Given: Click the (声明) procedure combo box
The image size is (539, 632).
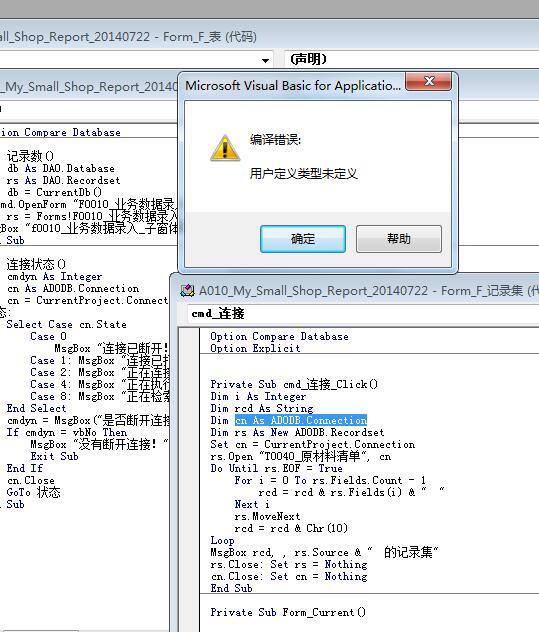Looking at the screenshot, I should 411,60.
